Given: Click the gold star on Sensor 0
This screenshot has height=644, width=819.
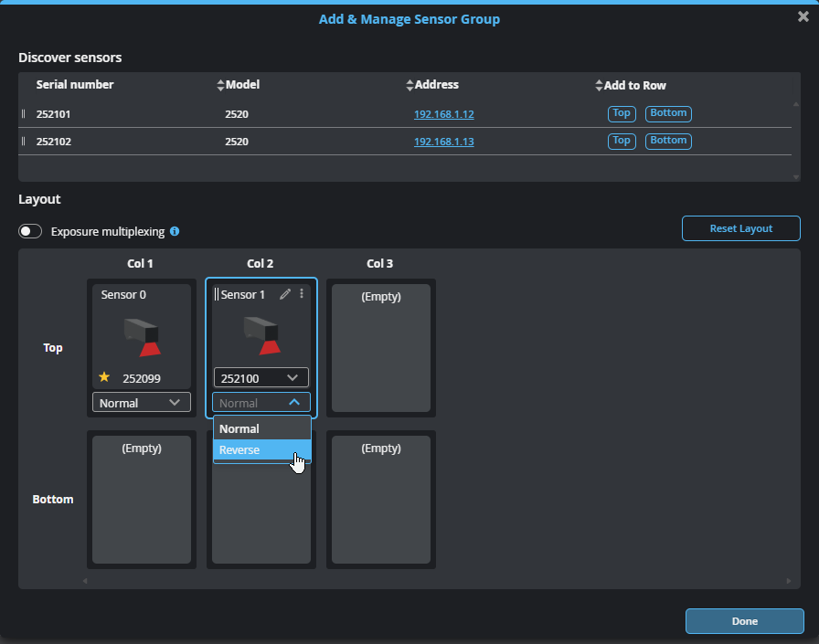Looking at the screenshot, I should click(104, 377).
